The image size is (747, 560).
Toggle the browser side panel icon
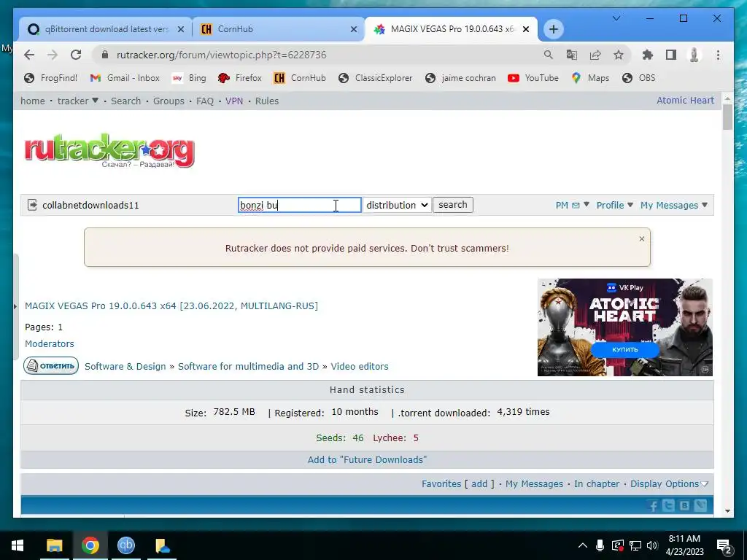coord(671,55)
